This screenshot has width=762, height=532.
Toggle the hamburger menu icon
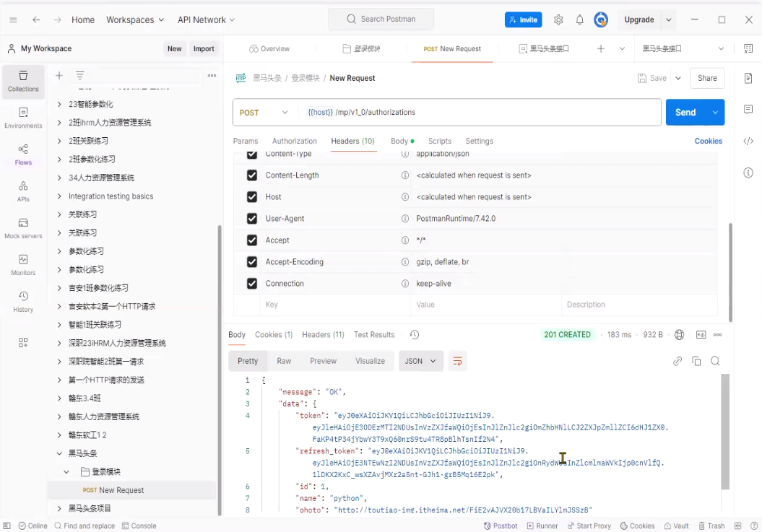tap(13, 20)
